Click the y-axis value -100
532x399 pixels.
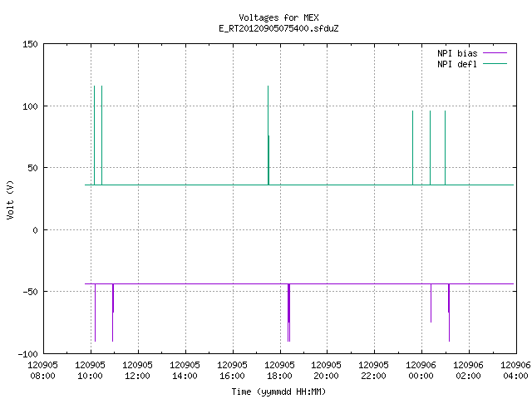coord(27,354)
